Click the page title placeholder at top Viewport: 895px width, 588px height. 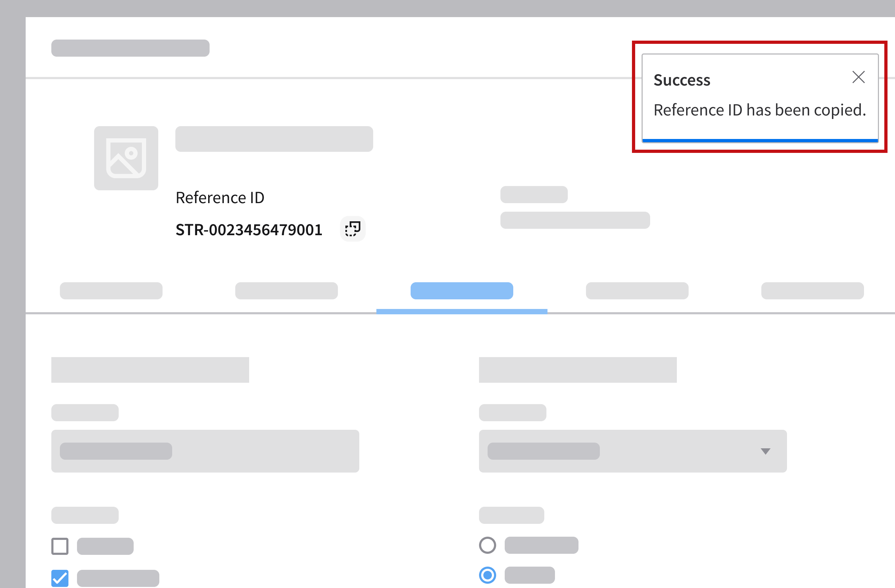(130, 48)
